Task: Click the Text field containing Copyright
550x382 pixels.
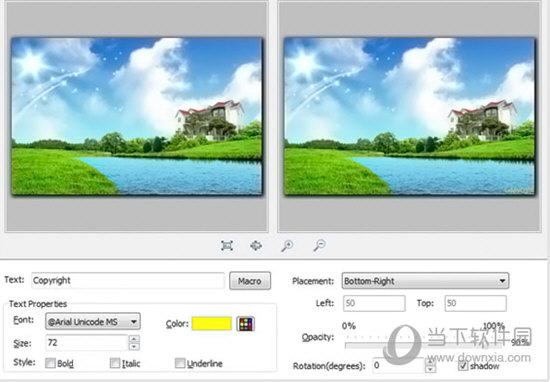Action: tap(128, 280)
